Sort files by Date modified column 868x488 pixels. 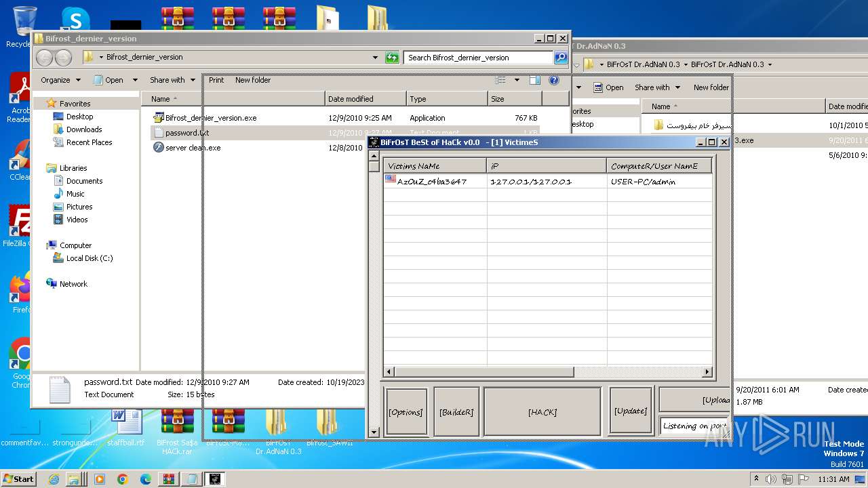[x=366, y=99]
